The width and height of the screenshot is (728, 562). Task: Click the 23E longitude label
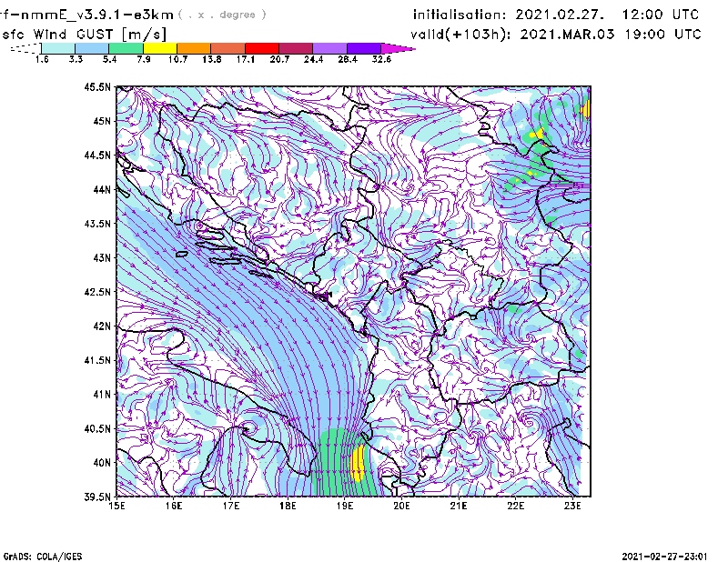572,506
